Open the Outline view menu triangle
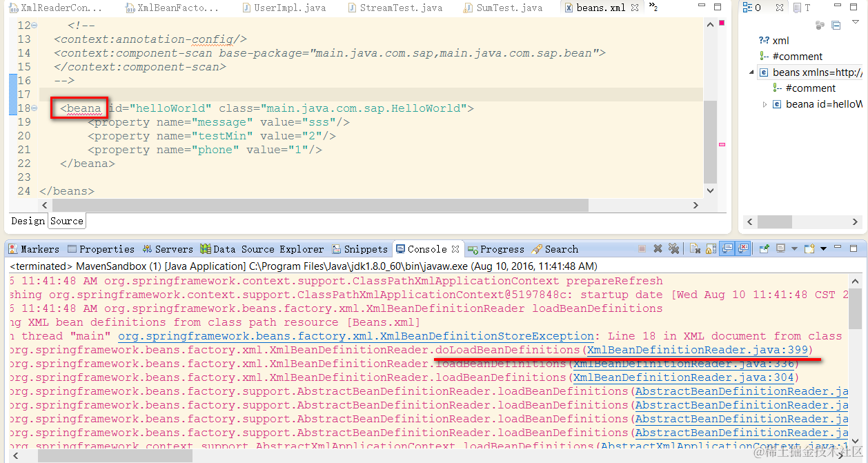 (x=856, y=21)
